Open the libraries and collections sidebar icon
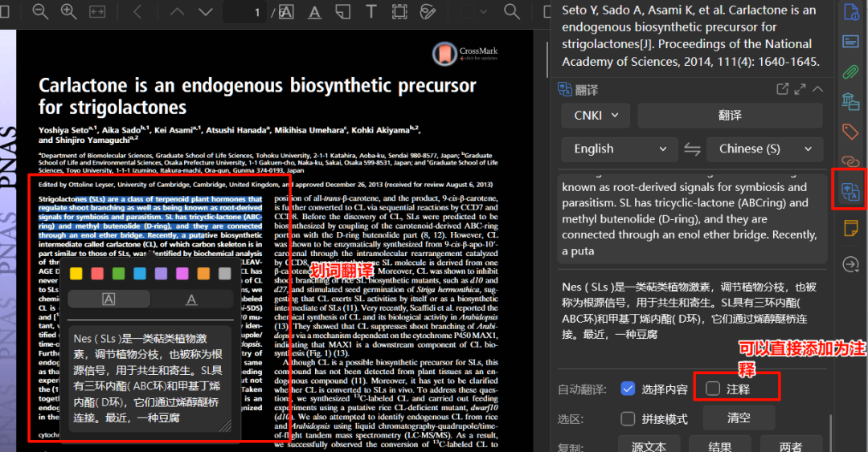 coord(851,101)
